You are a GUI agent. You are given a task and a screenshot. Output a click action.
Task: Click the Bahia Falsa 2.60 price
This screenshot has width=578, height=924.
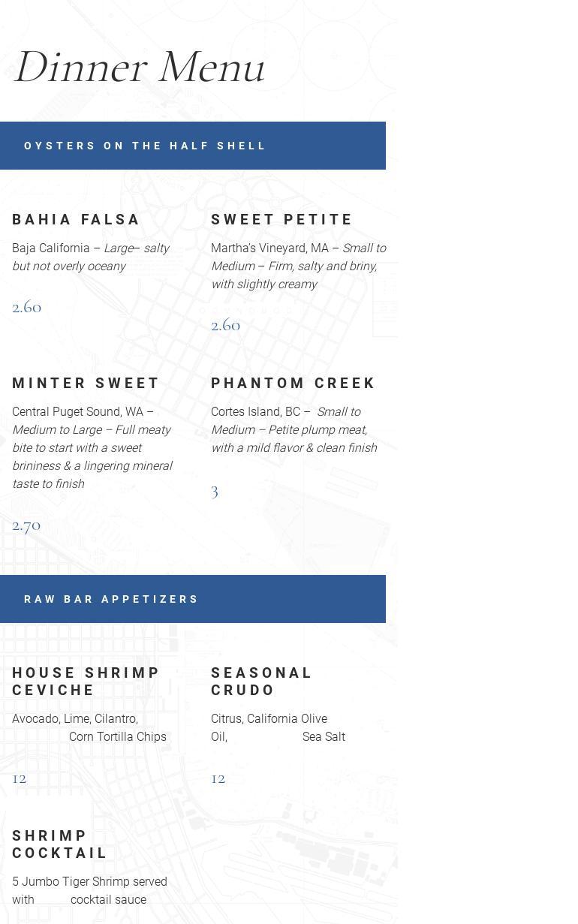(x=27, y=307)
